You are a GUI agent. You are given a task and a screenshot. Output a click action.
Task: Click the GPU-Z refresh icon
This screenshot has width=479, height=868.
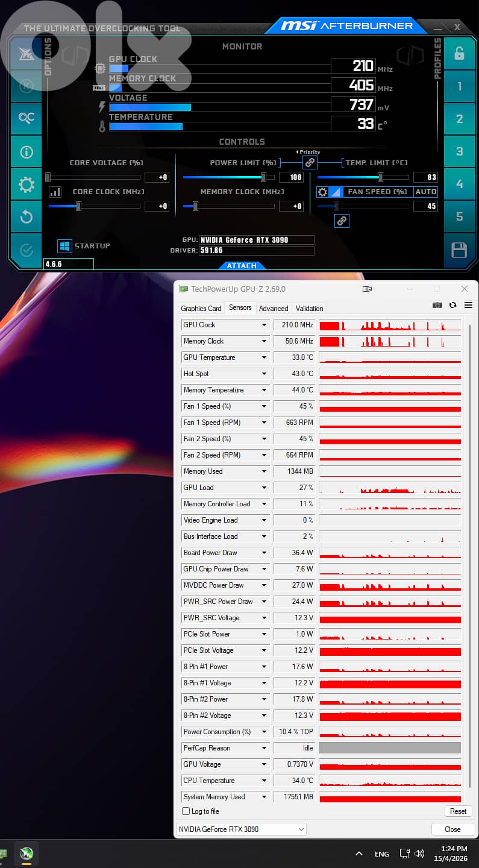click(x=452, y=305)
